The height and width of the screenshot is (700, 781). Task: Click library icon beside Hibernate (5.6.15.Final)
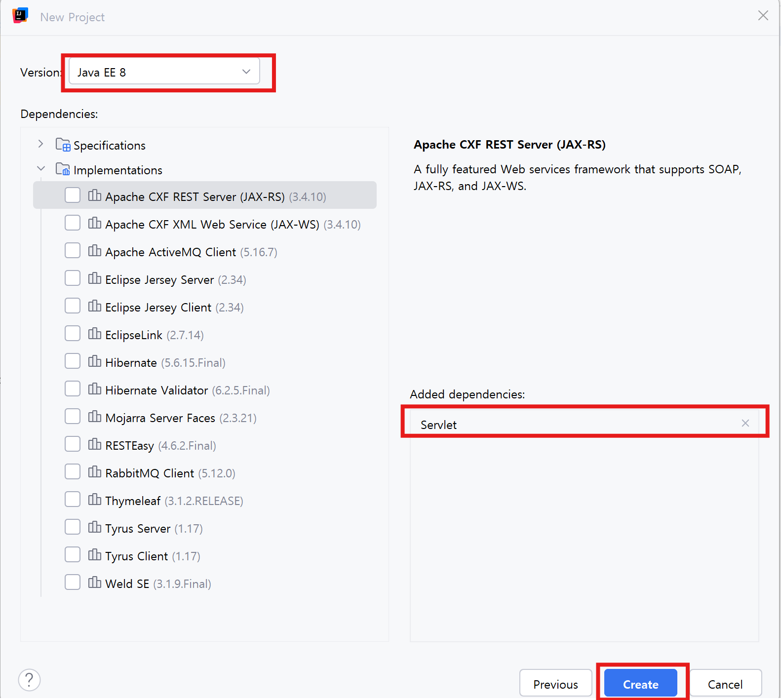click(95, 361)
